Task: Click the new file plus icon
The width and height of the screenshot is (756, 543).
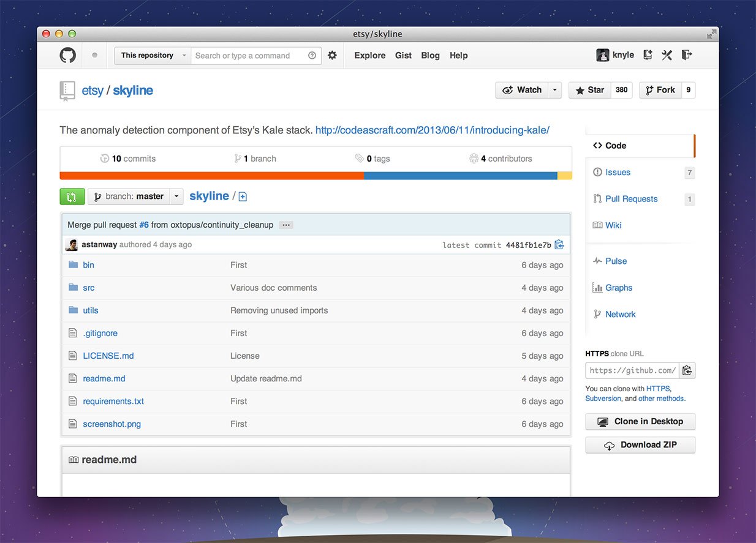Action: [243, 197]
